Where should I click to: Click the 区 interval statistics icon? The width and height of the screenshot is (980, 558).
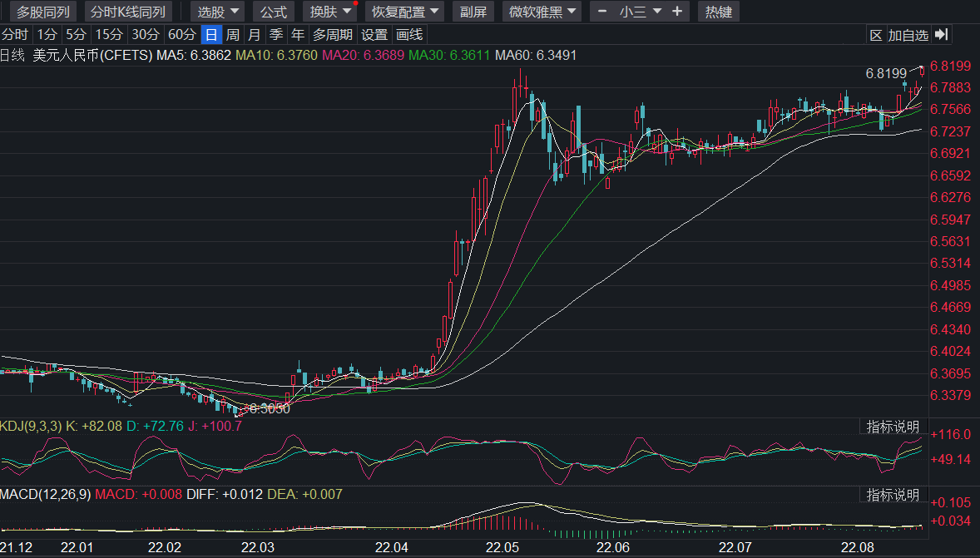876,35
